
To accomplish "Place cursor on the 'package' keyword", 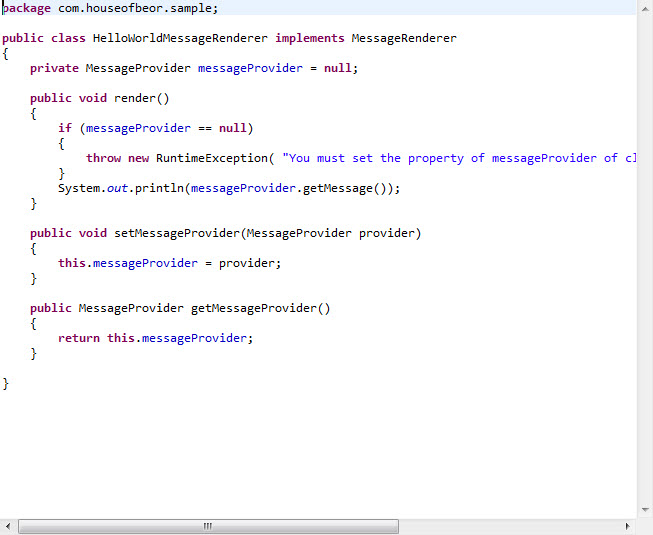I will point(26,8).
